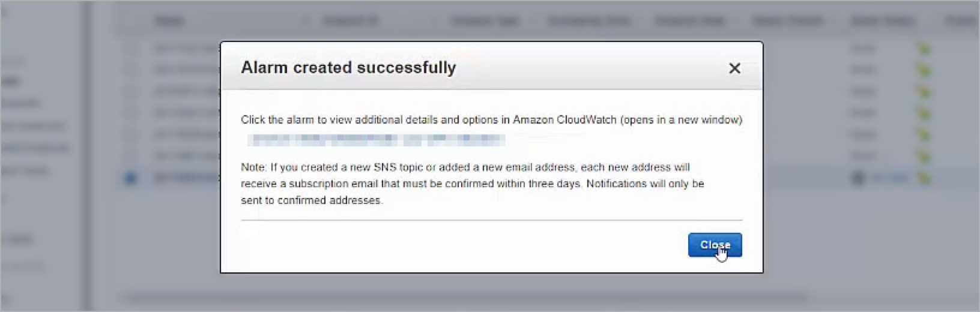Click the alarm icon in the selected bottom row
Image resolution: width=980 pixels, height=312 pixels.
coord(924,178)
